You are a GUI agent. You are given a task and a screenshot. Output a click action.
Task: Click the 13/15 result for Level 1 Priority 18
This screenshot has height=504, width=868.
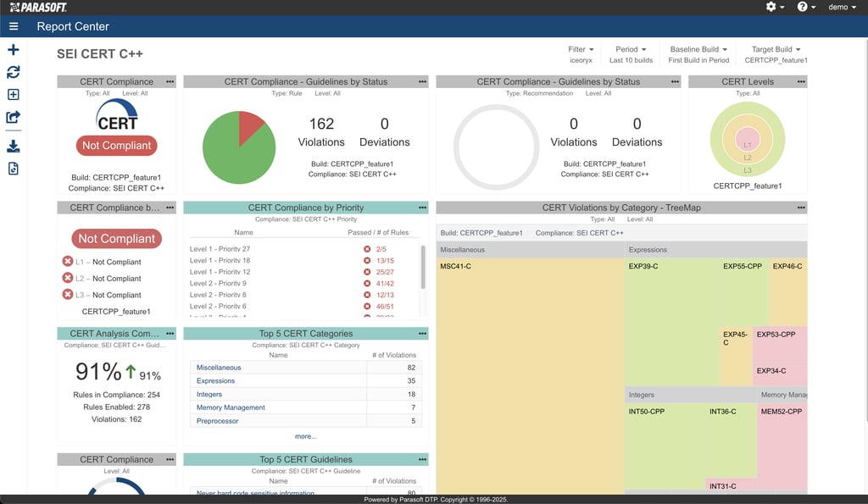coord(385,261)
